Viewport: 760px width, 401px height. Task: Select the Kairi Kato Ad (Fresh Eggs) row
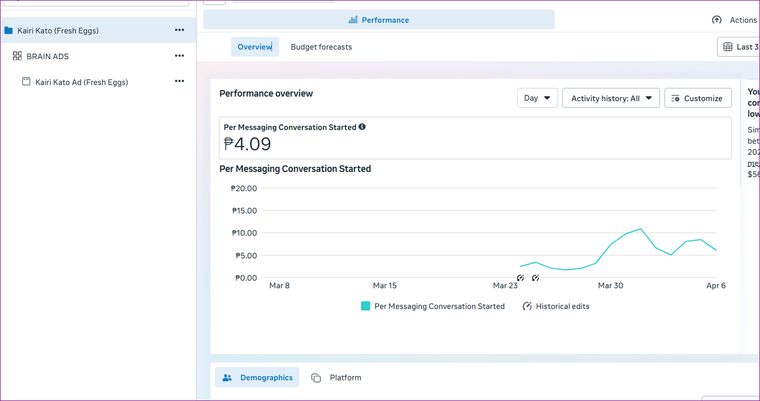pyautogui.click(x=98, y=81)
